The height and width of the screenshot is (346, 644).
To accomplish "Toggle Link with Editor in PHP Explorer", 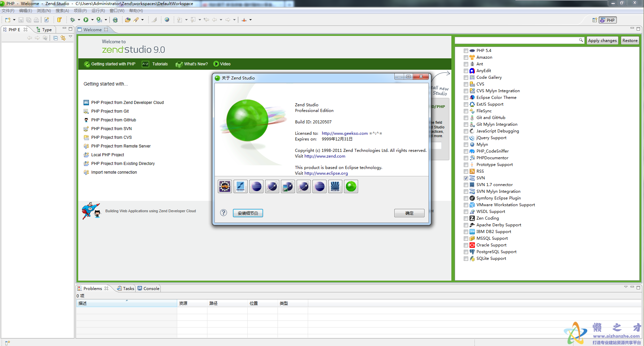I will tap(63, 38).
